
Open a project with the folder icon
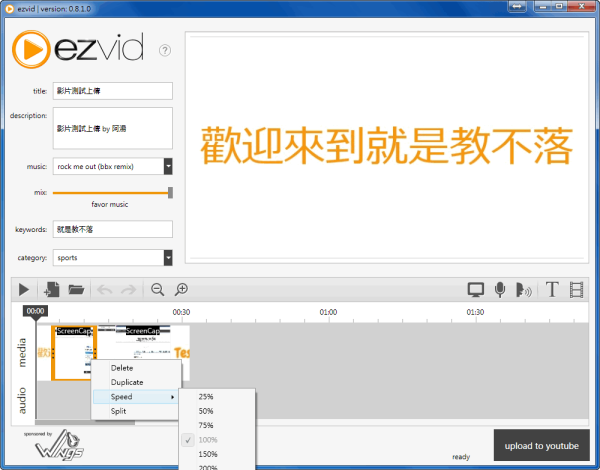(x=76, y=289)
